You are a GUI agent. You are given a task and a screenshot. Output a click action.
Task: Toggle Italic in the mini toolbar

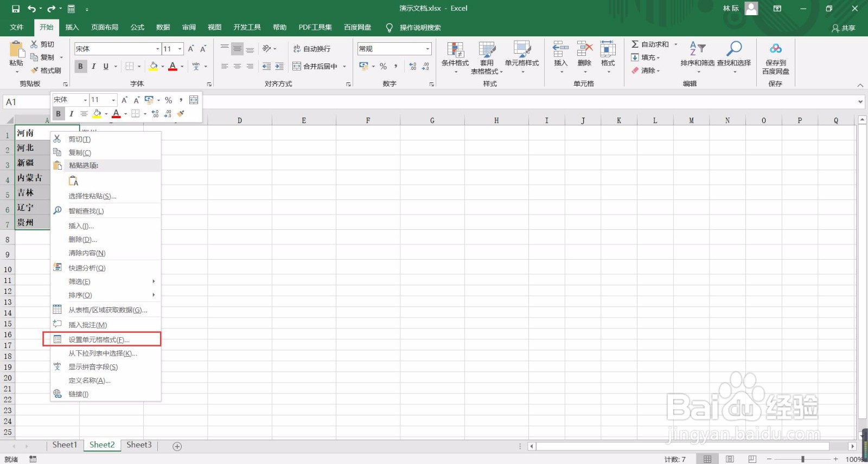click(71, 114)
